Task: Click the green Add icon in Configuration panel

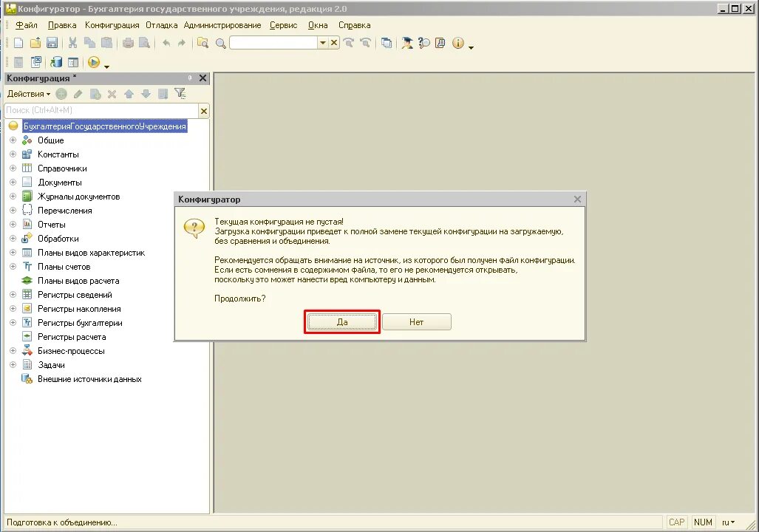Action: pyautogui.click(x=61, y=94)
